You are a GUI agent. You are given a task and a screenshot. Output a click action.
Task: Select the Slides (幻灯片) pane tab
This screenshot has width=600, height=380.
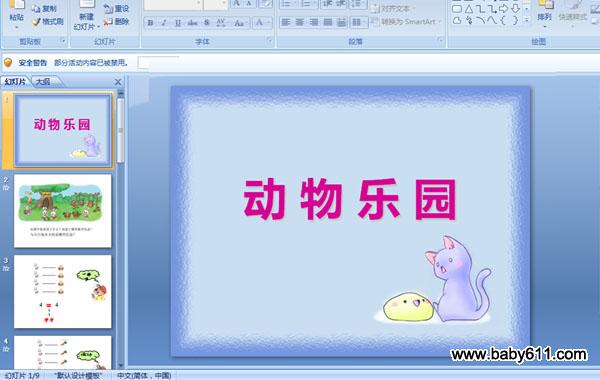(x=15, y=82)
